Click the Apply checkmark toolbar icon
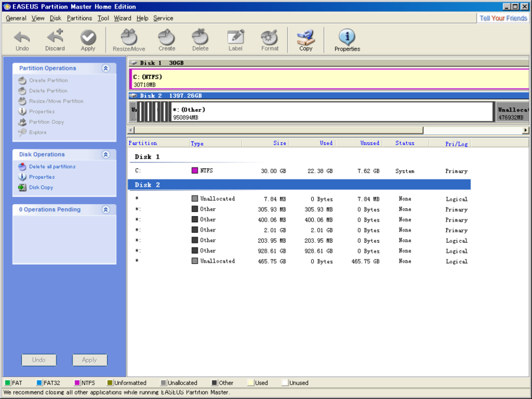 click(88, 41)
